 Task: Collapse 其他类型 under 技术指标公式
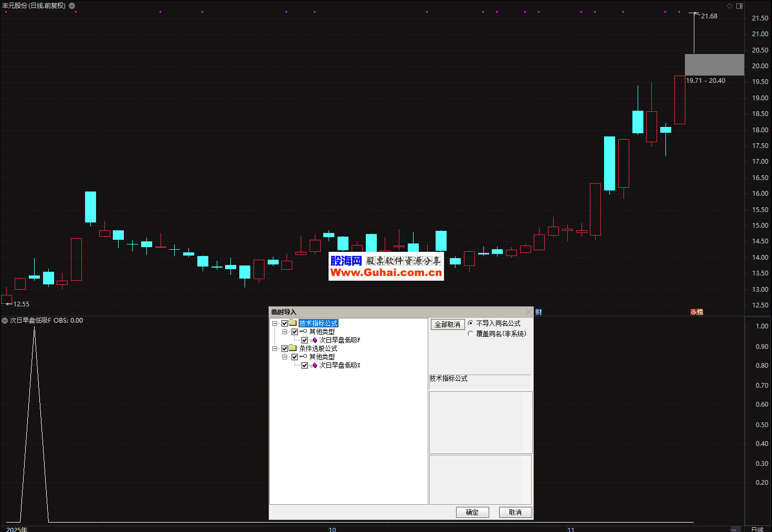tap(284, 332)
